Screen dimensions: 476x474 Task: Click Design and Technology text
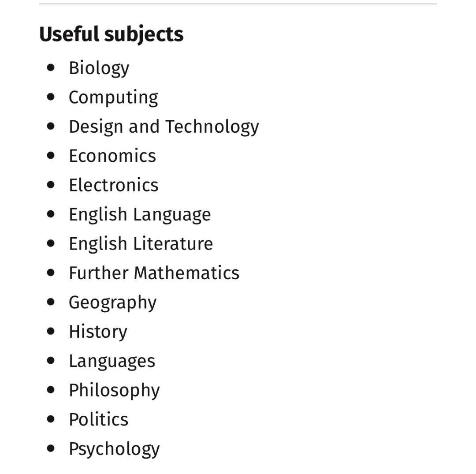point(164,127)
